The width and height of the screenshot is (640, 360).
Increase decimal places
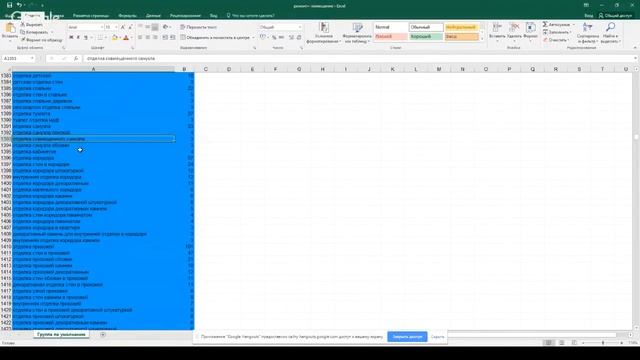(x=291, y=38)
